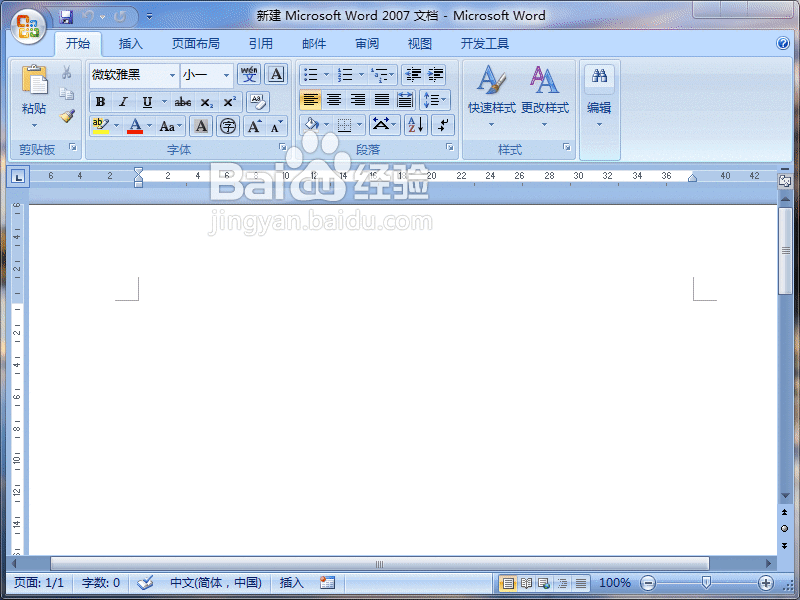Toggle Bold formatting
800x600 pixels.
[x=101, y=102]
